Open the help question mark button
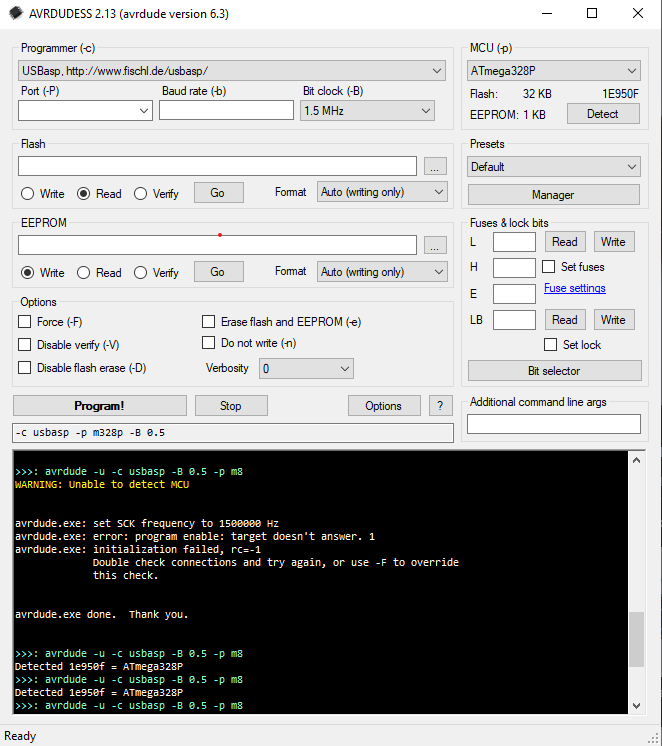This screenshot has height=746, width=662. point(440,405)
